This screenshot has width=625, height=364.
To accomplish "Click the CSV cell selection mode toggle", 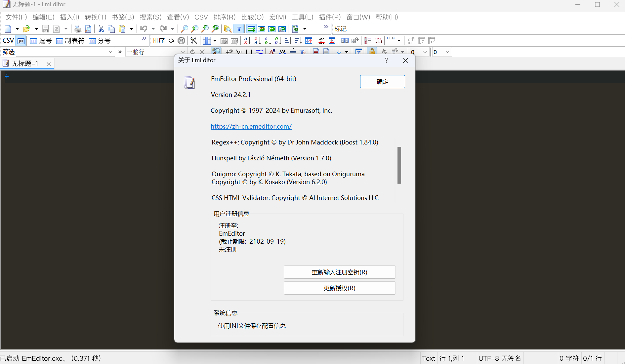I will pos(21,41).
